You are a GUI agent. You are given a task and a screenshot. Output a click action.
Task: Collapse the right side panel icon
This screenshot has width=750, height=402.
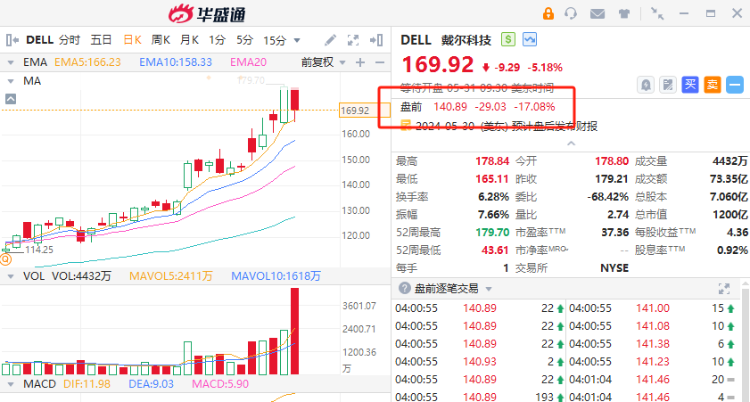(x=376, y=40)
